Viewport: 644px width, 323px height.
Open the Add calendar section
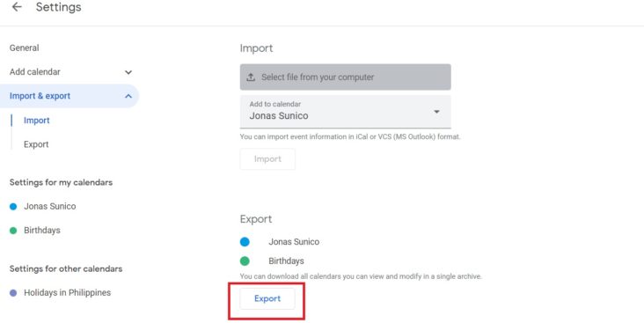35,72
